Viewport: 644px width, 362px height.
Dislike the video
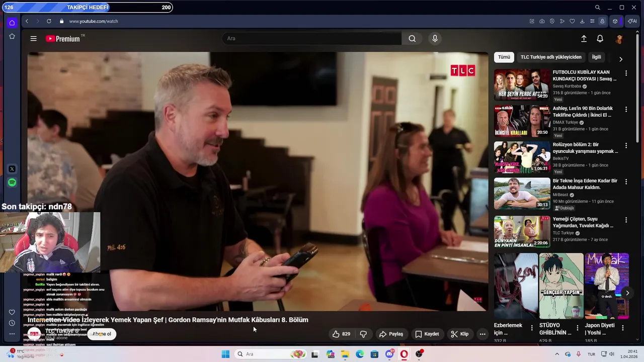(x=363, y=334)
